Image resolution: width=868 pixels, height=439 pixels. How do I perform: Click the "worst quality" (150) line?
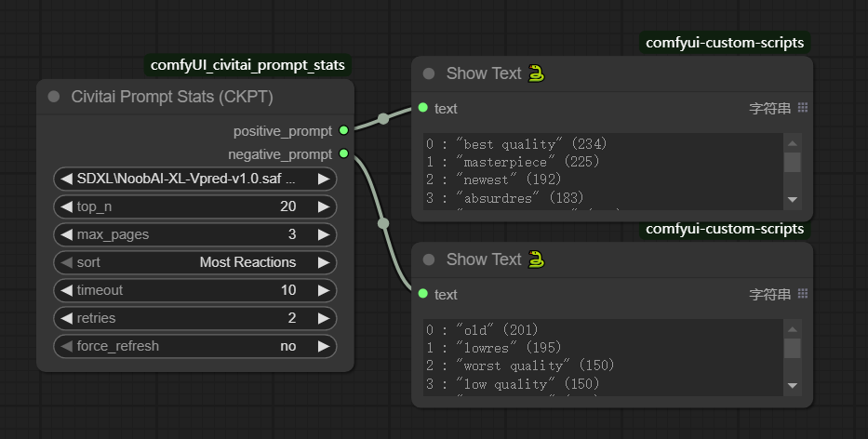[x=520, y=366]
